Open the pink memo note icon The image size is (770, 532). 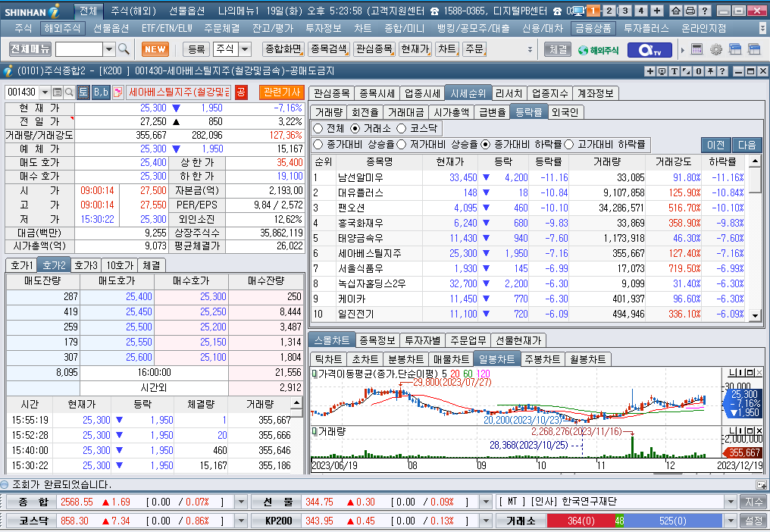click(x=117, y=92)
